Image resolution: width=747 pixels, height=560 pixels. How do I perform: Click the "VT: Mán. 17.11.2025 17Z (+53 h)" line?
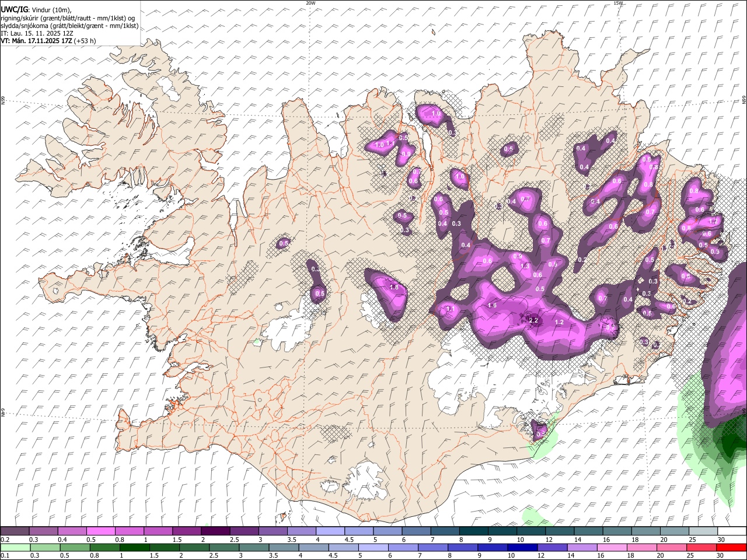coord(48,41)
